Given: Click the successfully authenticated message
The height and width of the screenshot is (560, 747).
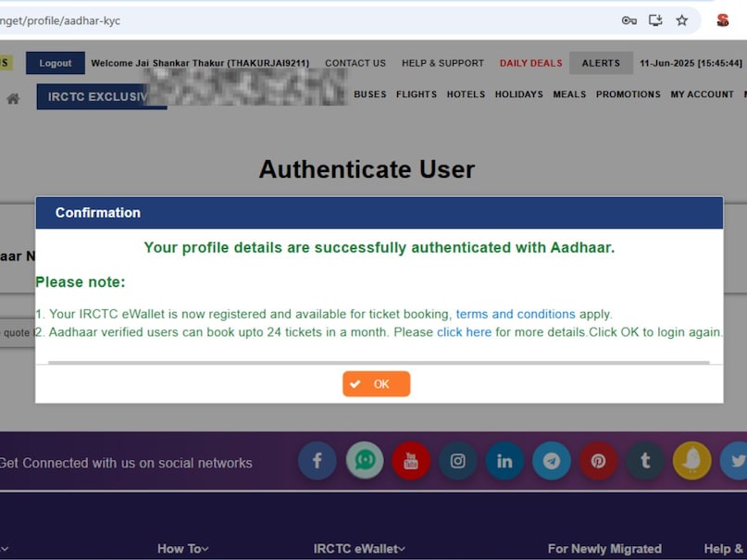Looking at the screenshot, I should (380, 248).
